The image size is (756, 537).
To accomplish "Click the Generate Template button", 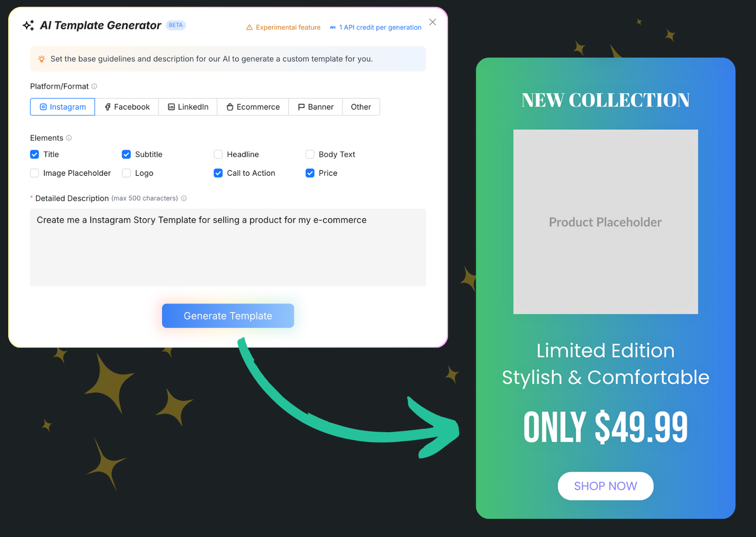I will [228, 316].
